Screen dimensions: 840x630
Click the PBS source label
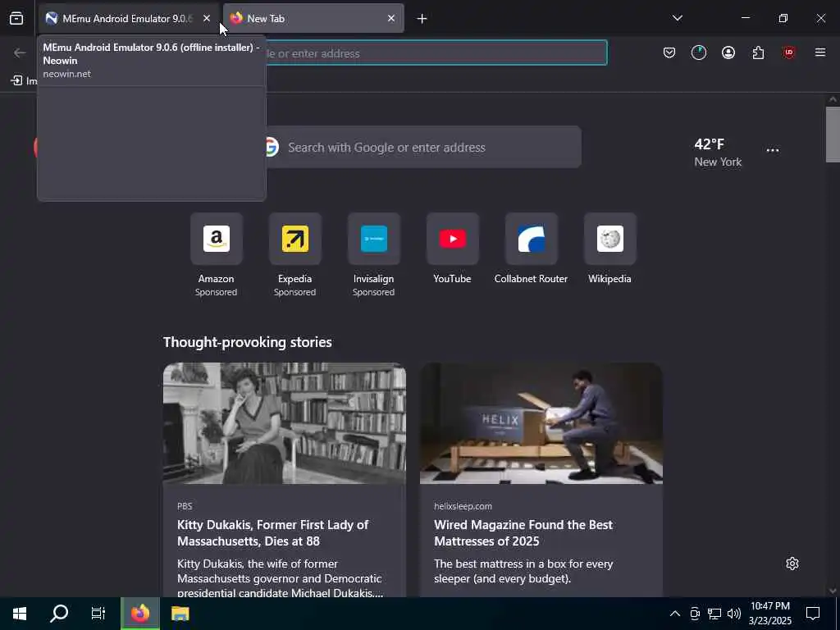point(185,506)
